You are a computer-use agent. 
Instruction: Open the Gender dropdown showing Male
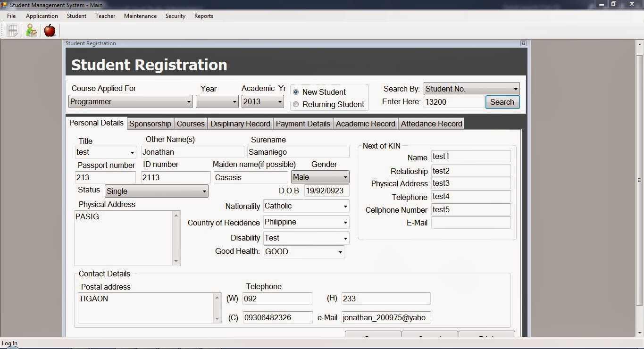[x=345, y=177]
